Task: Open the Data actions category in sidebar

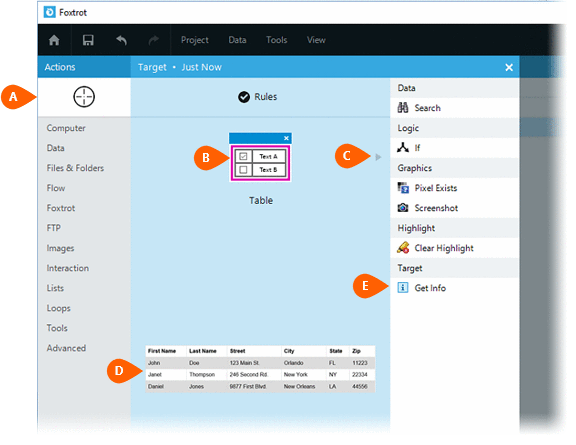Action: [x=55, y=148]
